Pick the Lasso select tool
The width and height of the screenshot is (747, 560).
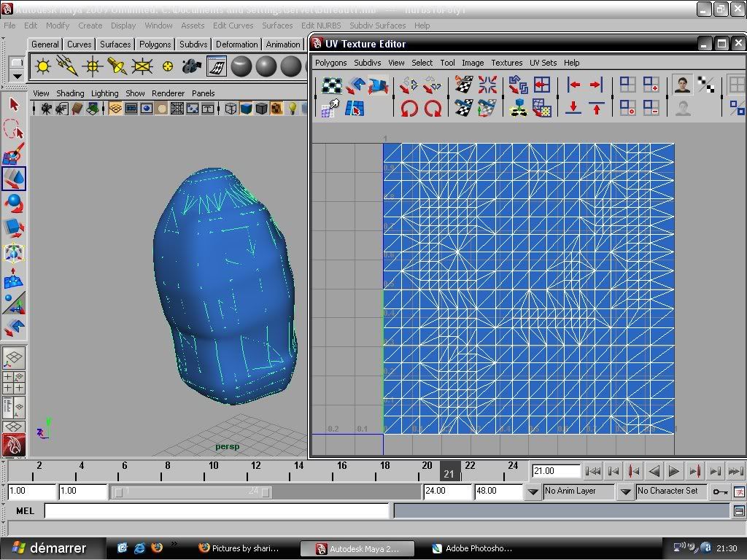14,131
